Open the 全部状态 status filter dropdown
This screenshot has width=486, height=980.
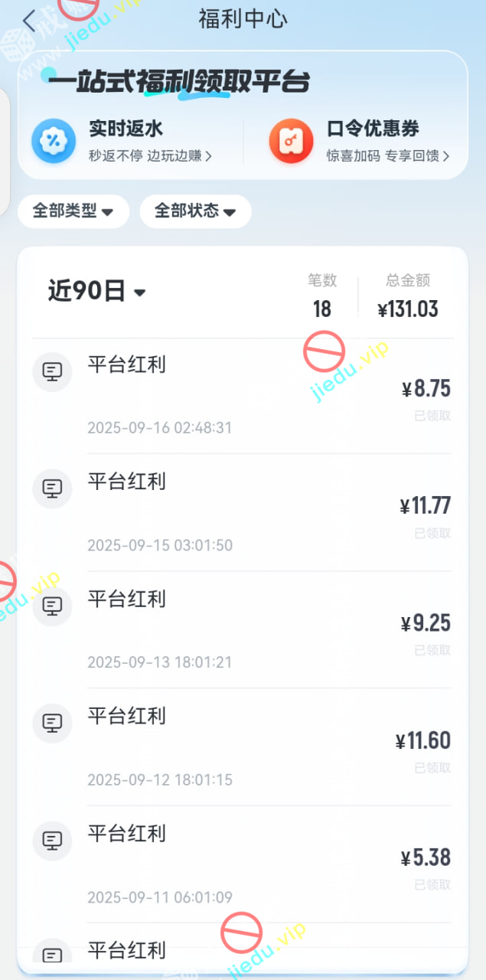(195, 211)
